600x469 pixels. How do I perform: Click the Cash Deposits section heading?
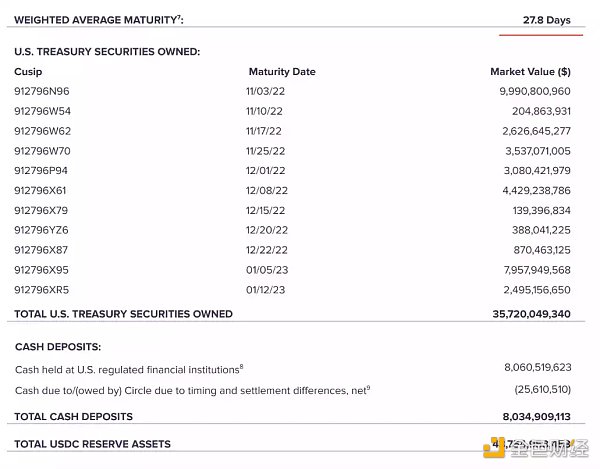pos(58,346)
